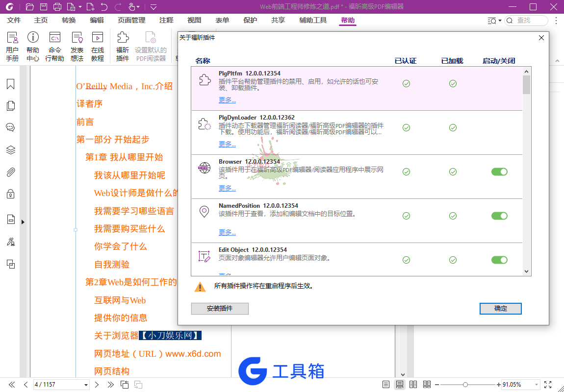Open the bookmarks panel in left sidebar
The image size is (564, 392).
pyautogui.click(x=10, y=84)
